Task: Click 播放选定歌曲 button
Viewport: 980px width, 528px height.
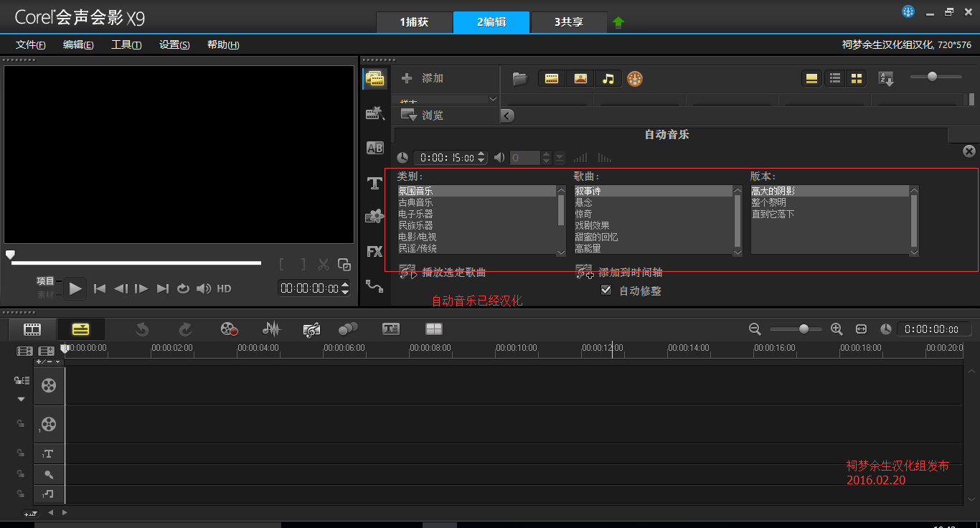Action: click(443, 273)
